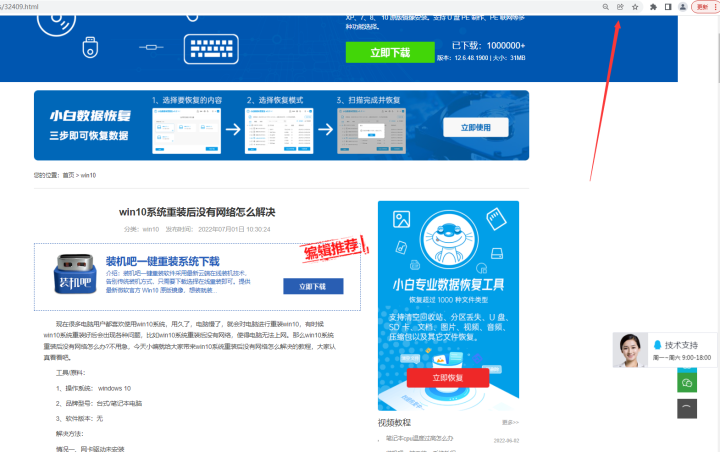This screenshot has width=720, height=452.
Task: Click the green WeChat contact icon
Action: pyautogui.click(x=687, y=383)
